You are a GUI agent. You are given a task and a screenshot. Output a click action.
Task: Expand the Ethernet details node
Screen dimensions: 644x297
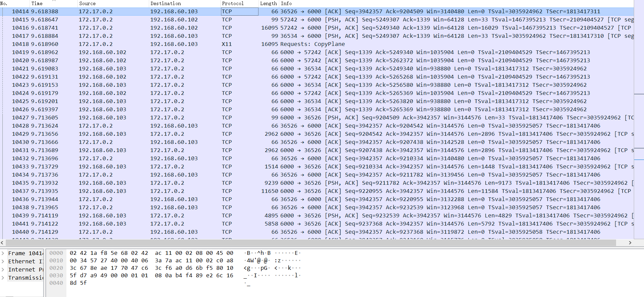click(3, 261)
